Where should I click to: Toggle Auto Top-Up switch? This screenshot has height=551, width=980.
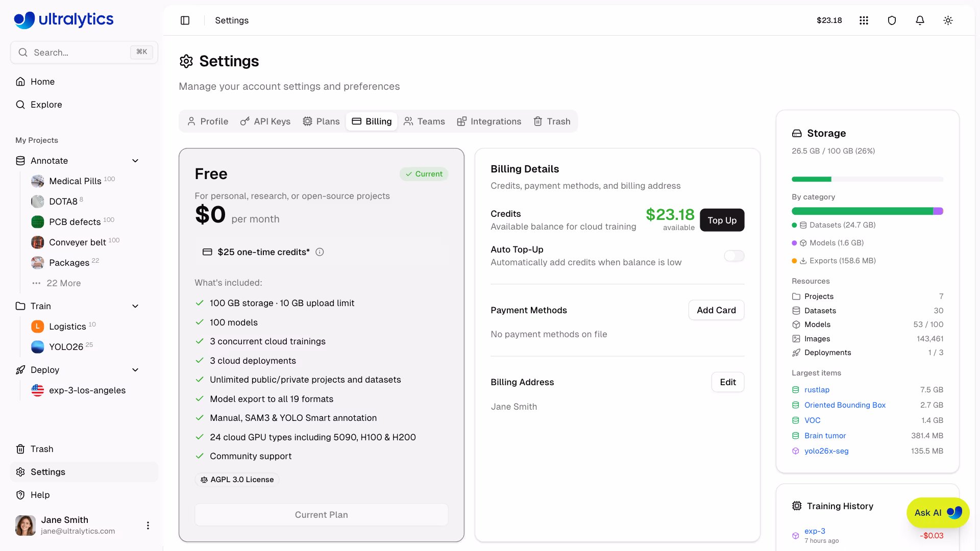[x=734, y=256]
